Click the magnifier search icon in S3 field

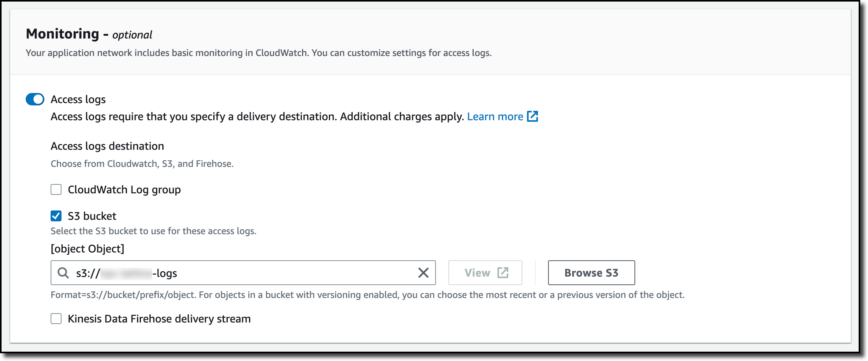tap(63, 273)
